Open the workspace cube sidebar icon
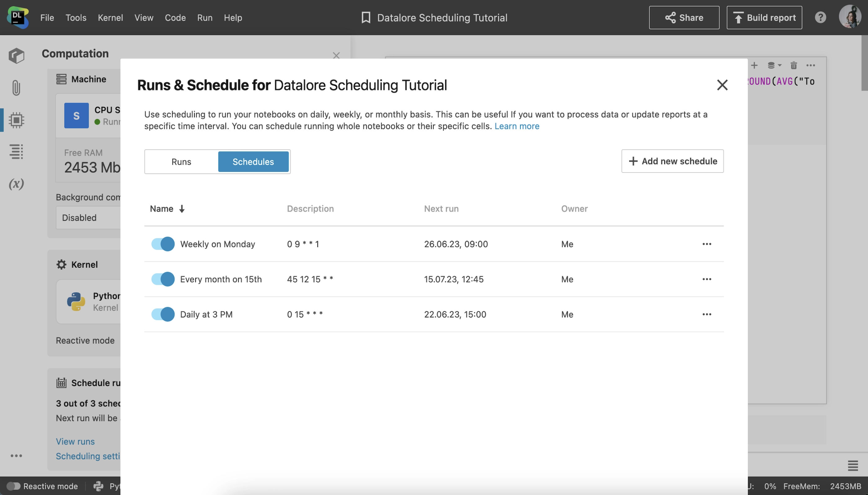The image size is (868, 495). click(x=16, y=56)
